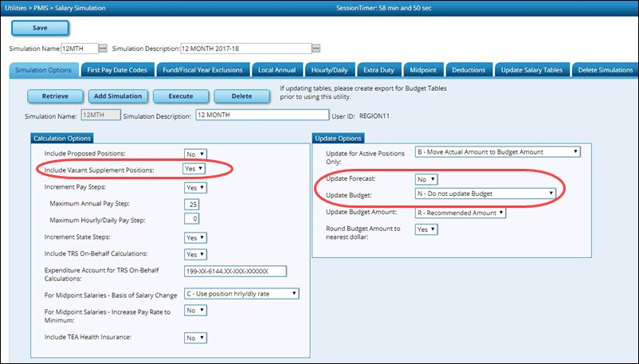Switch to First Pay Date Codes tab
Screen dimensions: 639x364
pos(116,70)
